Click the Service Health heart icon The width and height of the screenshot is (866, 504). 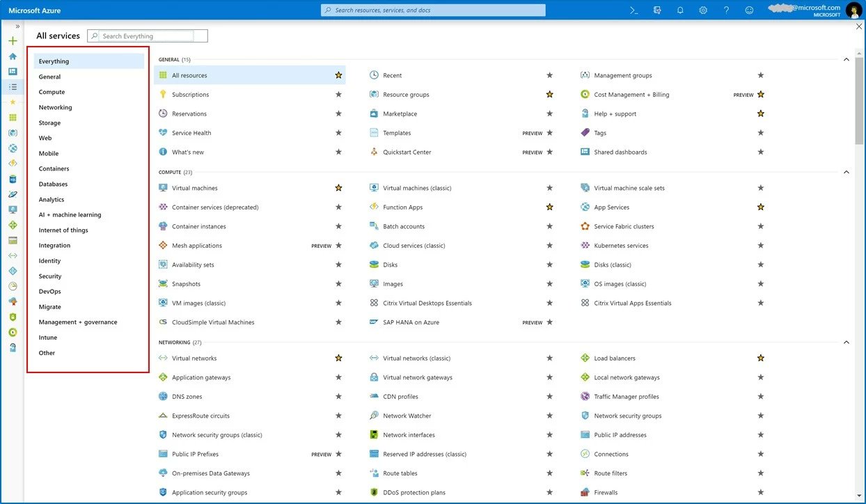[x=163, y=132]
